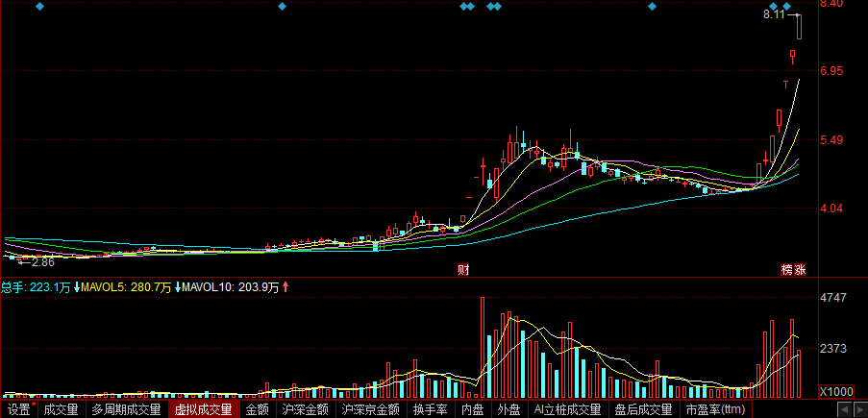Image resolution: width=868 pixels, height=418 pixels.
Task: Click the 2.86 low price label
Action: [42, 262]
